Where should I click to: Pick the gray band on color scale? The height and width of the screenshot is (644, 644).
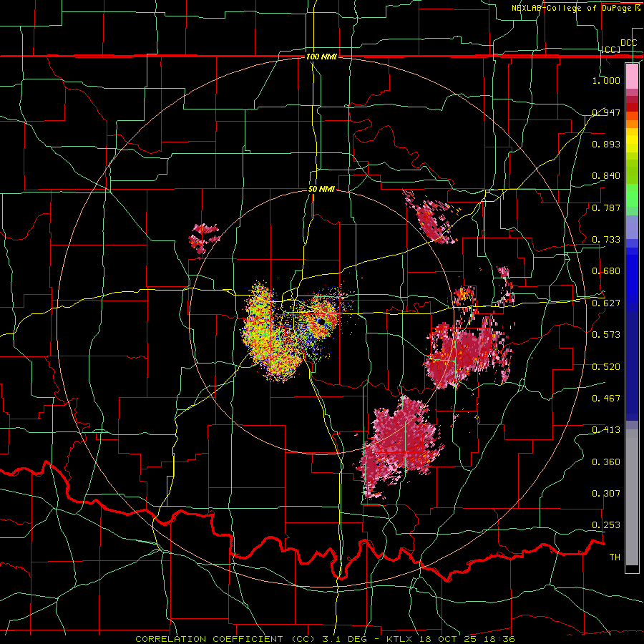tap(632, 497)
